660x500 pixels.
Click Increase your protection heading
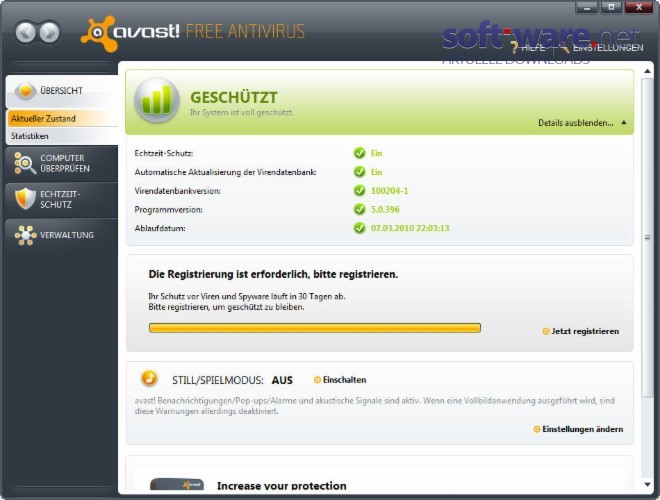point(282,486)
